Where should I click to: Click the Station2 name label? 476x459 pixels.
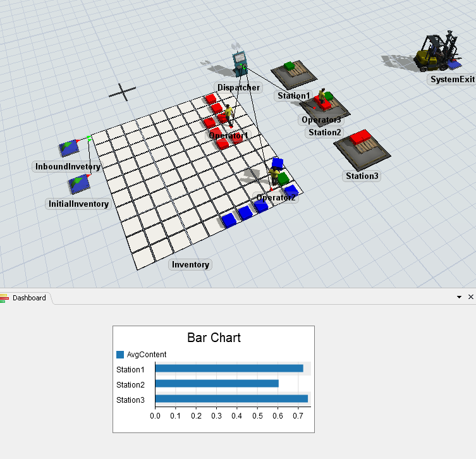click(x=324, y=133)
